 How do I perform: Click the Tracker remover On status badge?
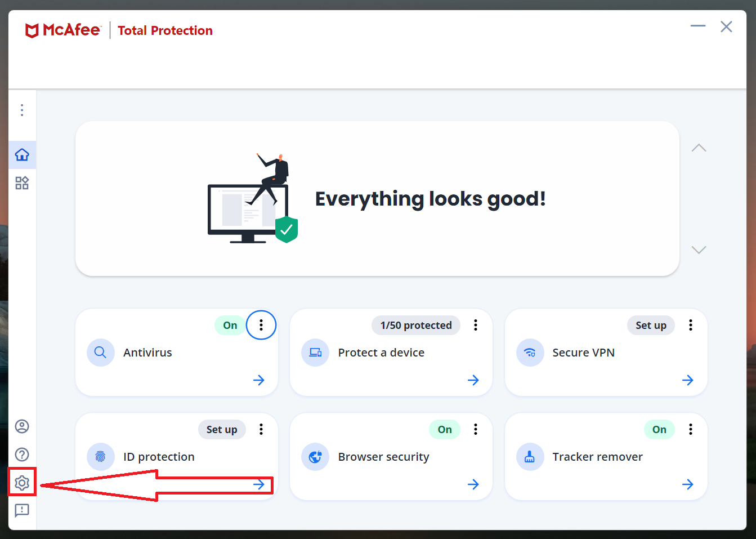point(659,430)
